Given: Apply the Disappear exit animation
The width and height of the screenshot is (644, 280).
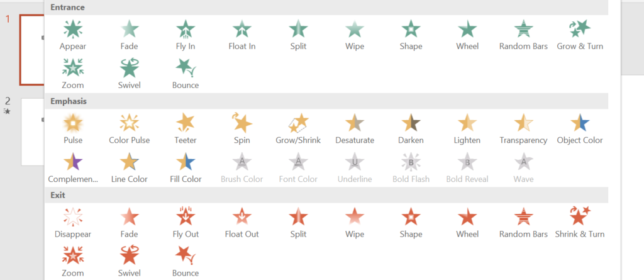Looking at the screenshot, I should pyautogui.click(x=73, y=223).
